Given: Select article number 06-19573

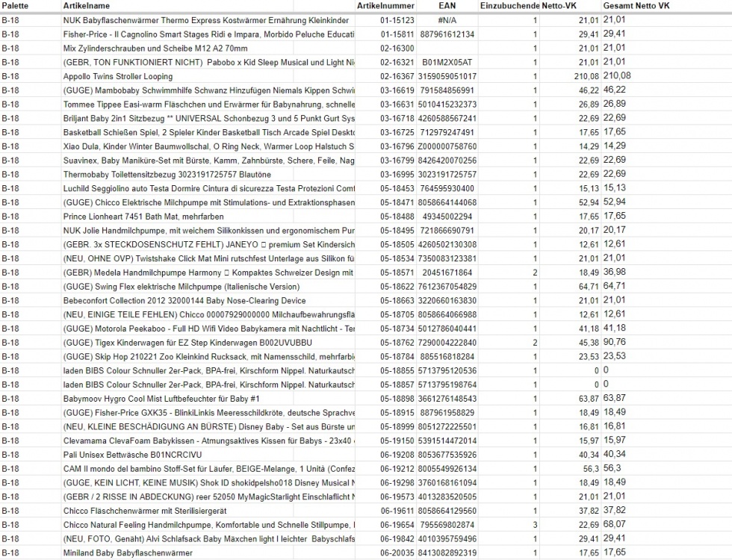Looking at the screenshot, I should coord(397,496).
